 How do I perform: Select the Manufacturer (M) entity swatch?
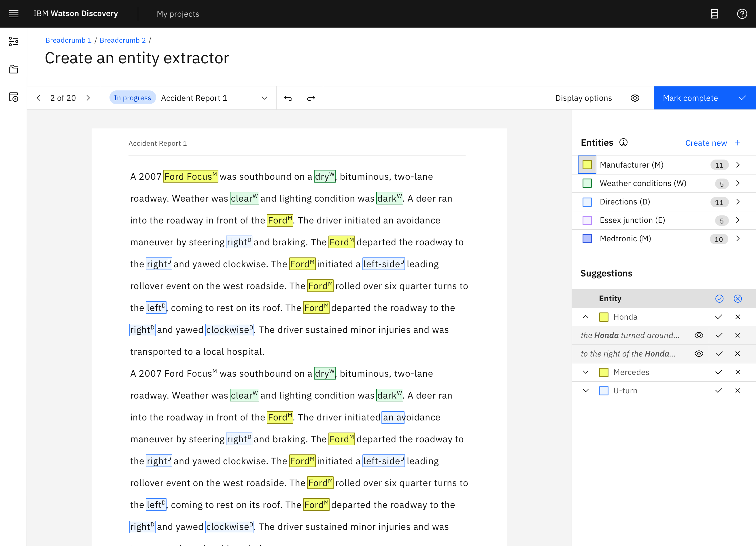(x=587, y=164)
